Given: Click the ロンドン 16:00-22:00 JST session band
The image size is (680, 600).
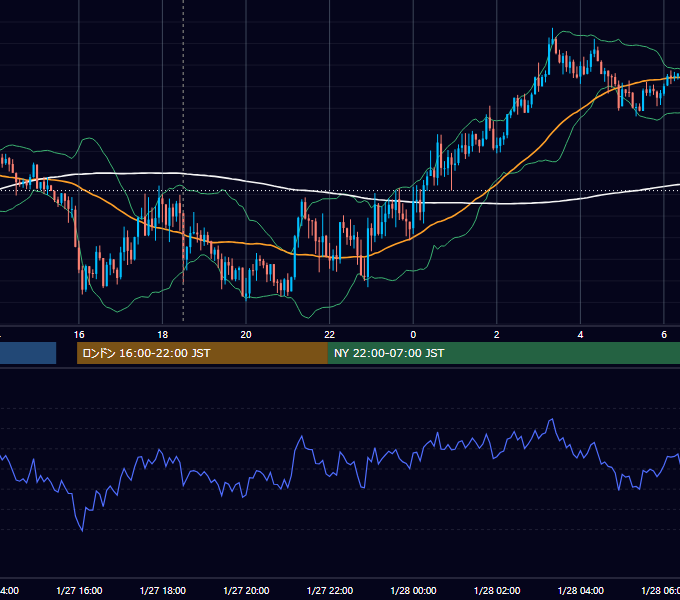Looking at the screenshot, I should pos(202,353).
